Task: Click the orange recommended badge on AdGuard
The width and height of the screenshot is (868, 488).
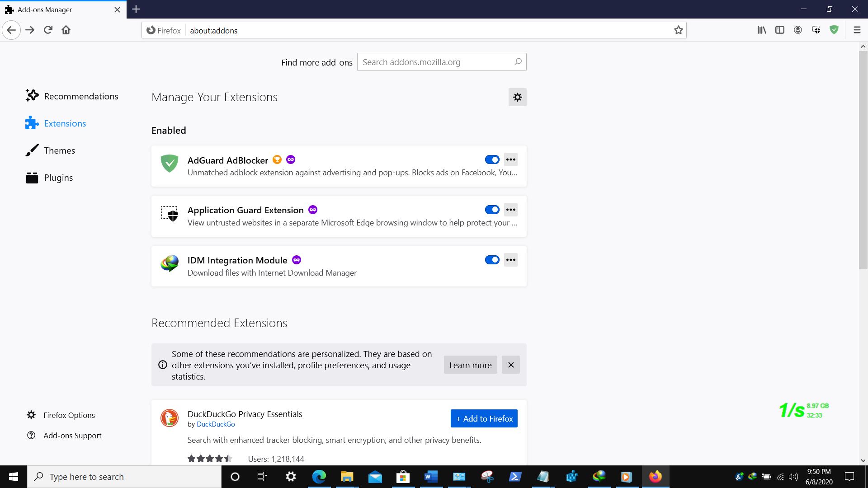Action: [277, 160]
